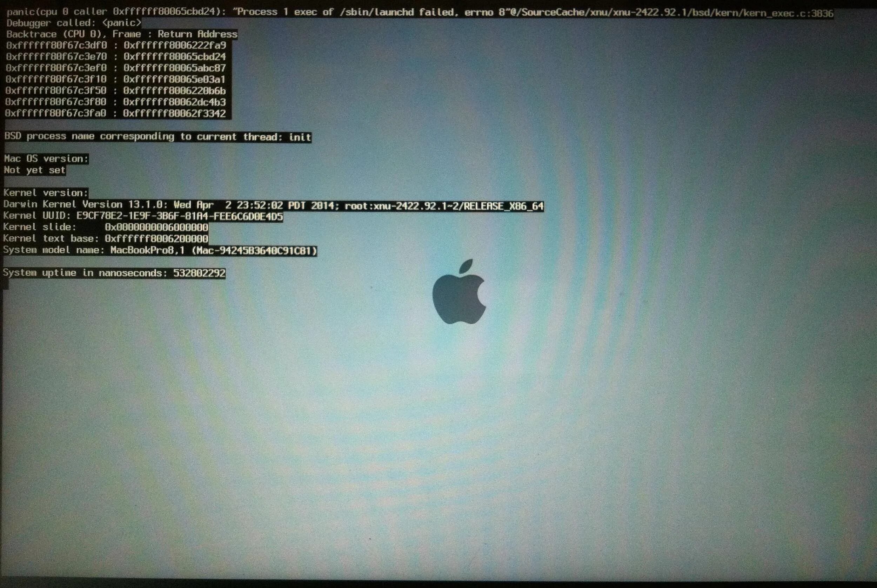
Task: Click backtrace row 0xffffff80f67c3ef0
Action: 116,68
